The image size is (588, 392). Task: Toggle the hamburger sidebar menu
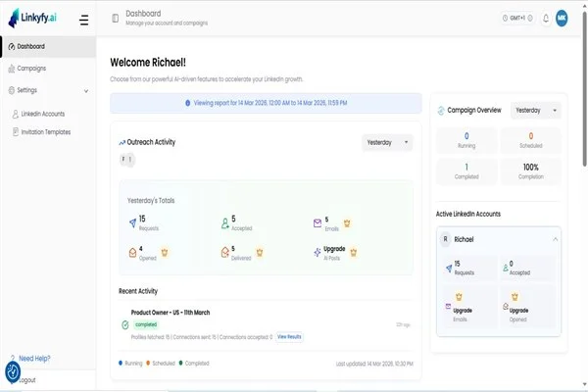coord(84,20)
